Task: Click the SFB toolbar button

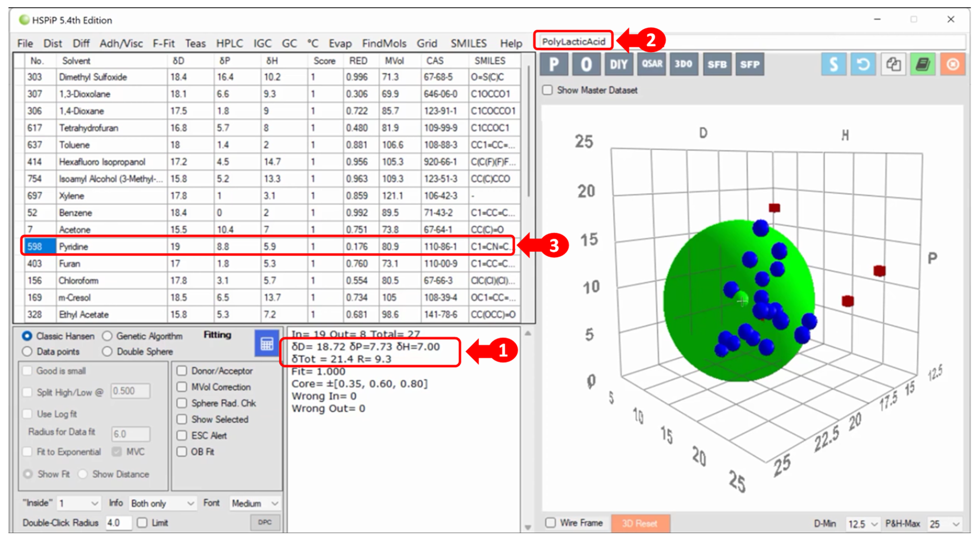Action: coord(717,64)
